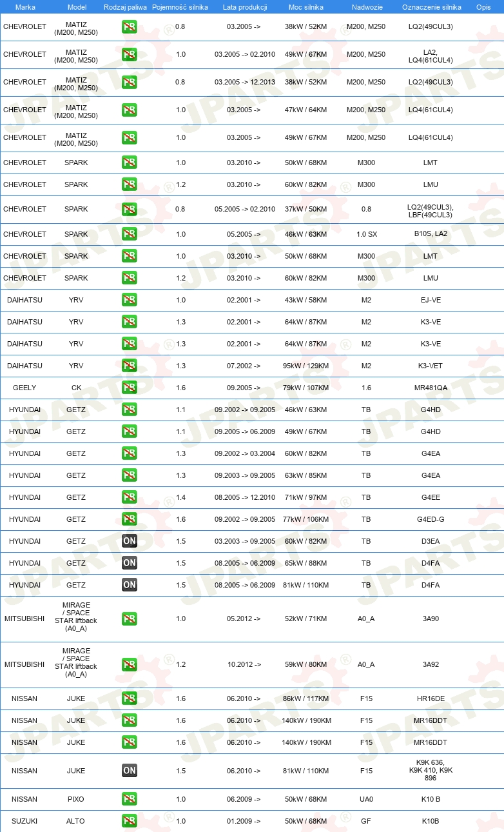Click petrol icon for Matiz 03.2005 -> 12.2013 row

[130, 82]
